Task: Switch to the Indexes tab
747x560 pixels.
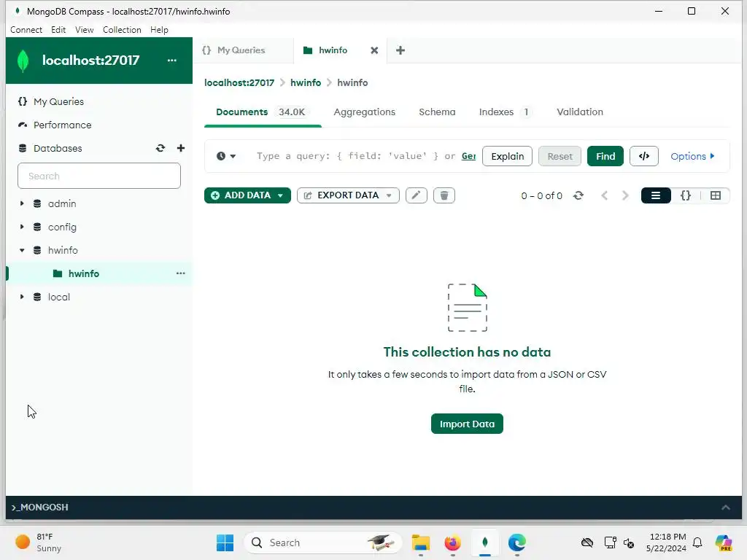Action: [x=505, y=112]
